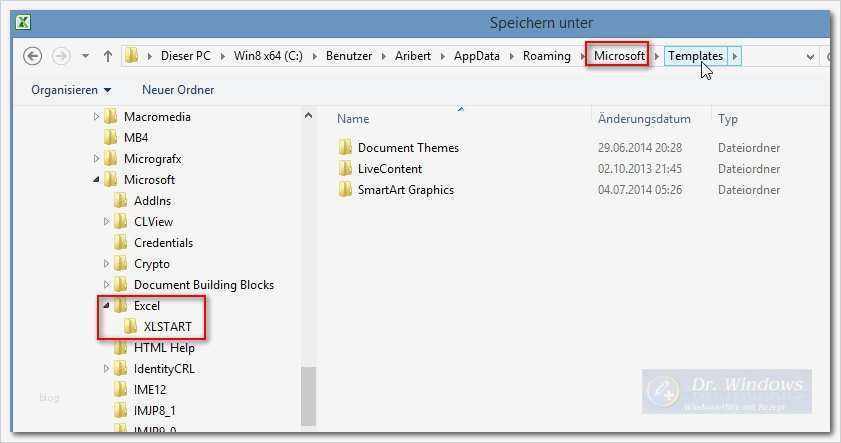Select Dieser PC in address breadcrumb
Image resolution: width=841 pixels, height=443 pixels.
(186, 56)
